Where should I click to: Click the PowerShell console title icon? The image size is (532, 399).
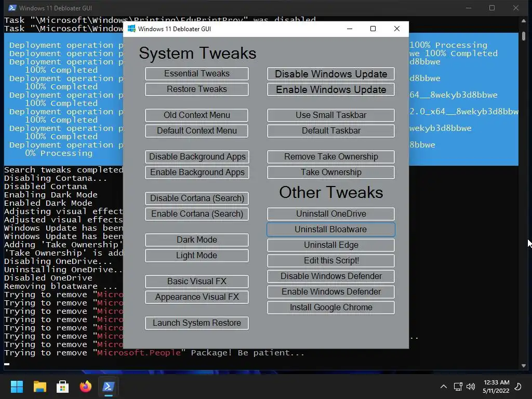(12, 8)
